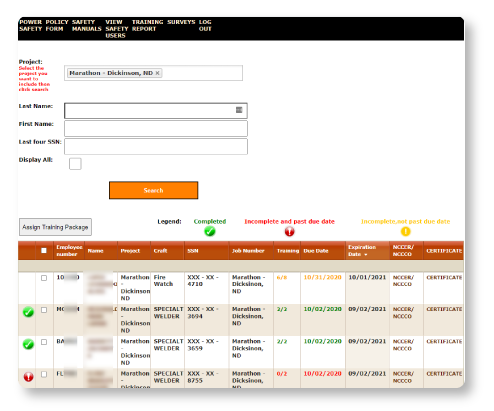This screenshot has height=411, width=494.
Task: Remove the Marathon - Dickinson, ND project tag
Action: point(158,73)
